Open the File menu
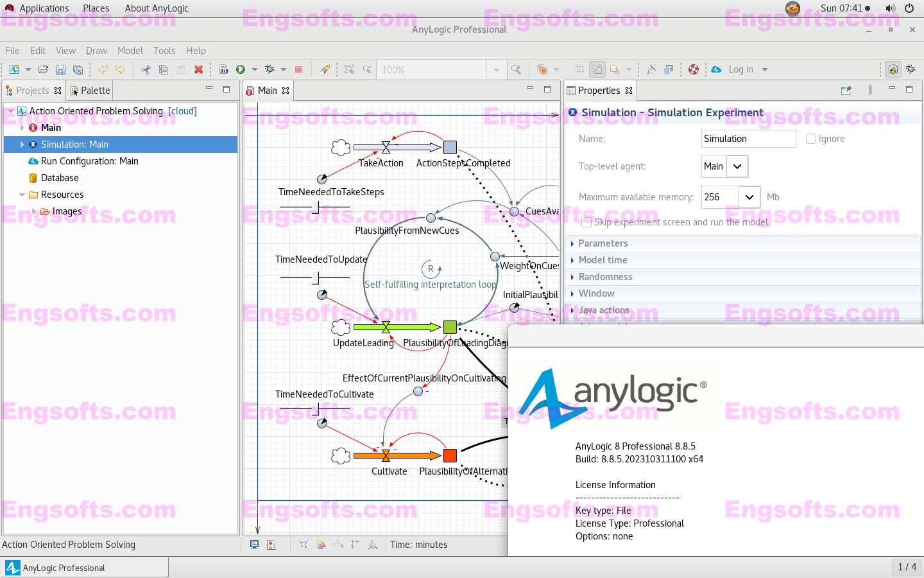The image size is (924, 578). [x=12, y=51]
